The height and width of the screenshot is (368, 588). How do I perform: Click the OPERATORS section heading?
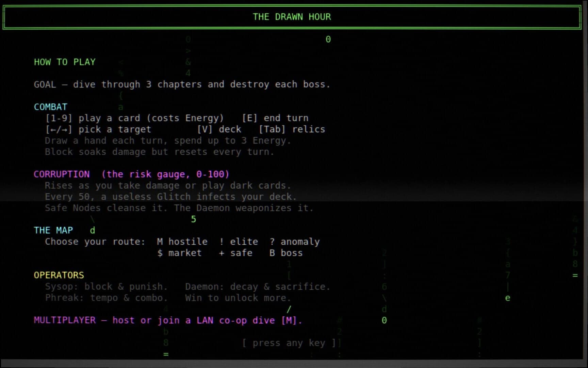click(59, 275)
